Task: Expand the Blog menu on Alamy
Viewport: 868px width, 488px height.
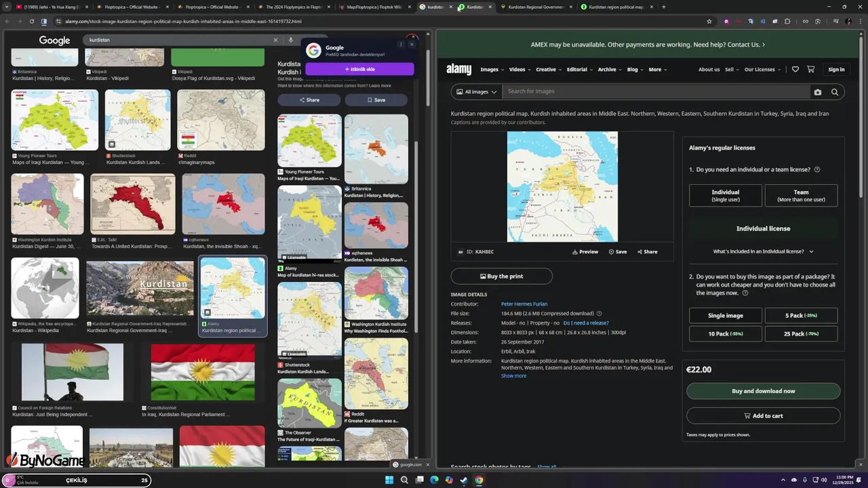Action: tap(635, 70)
